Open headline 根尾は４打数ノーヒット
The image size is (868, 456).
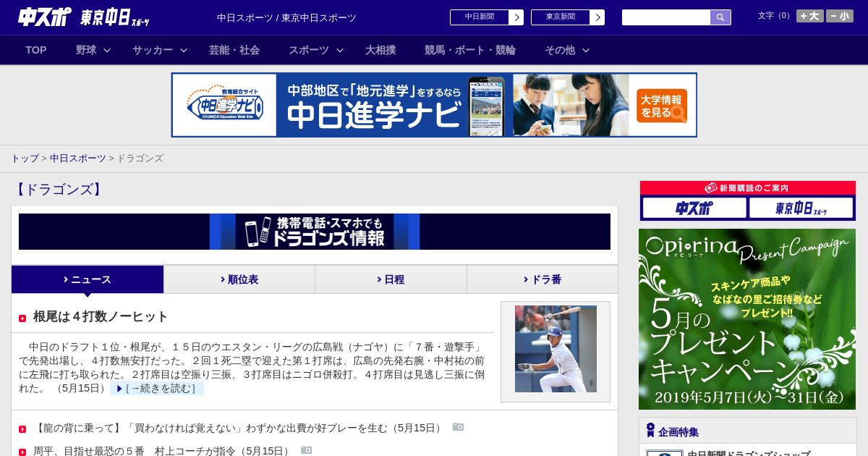pos(101,316)
